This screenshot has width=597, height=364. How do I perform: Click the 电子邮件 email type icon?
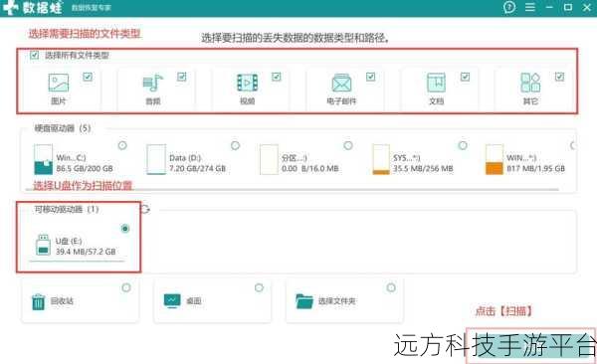pyautogui.click(x=341, y=83)
